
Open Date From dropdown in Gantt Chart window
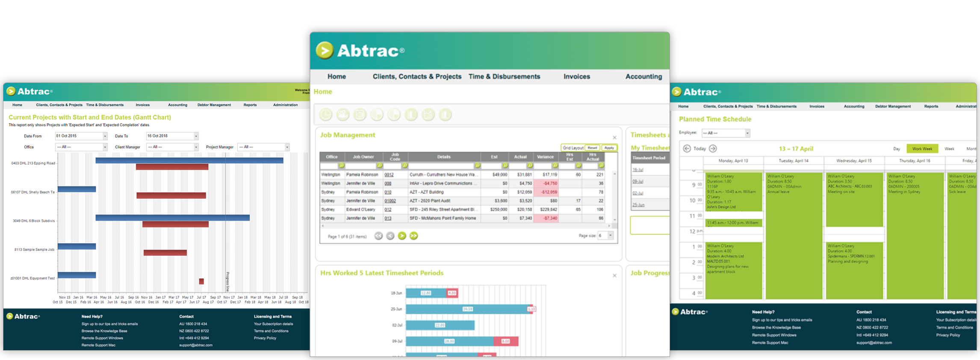105,136
